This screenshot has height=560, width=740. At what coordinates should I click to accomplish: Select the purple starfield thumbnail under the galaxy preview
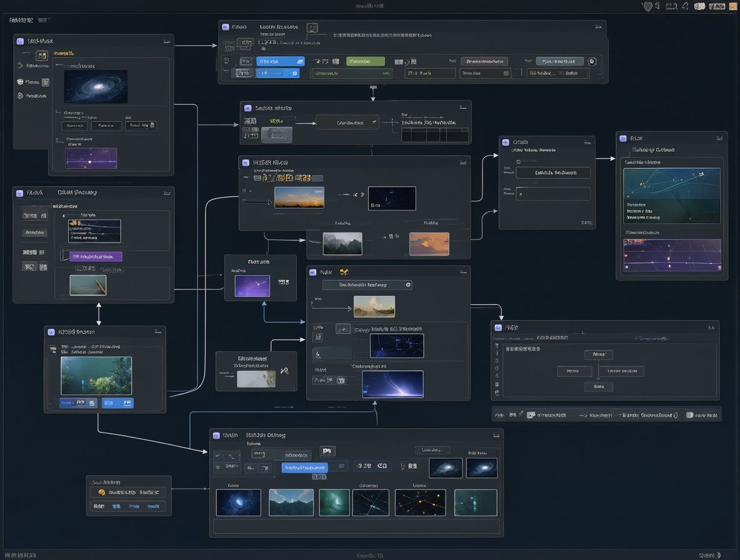[x=91, y=158]
